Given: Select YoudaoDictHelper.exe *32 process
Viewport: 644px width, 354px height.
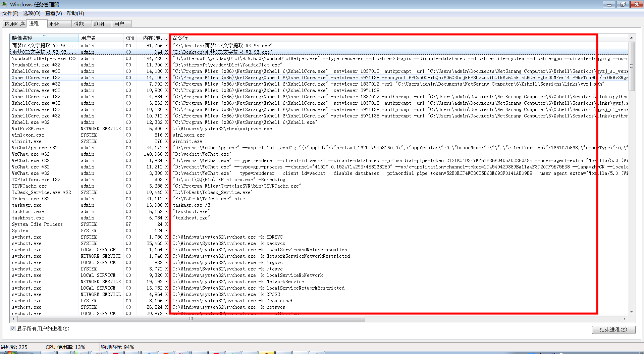Looking at the screenshot, I should [x=319, y=58].
